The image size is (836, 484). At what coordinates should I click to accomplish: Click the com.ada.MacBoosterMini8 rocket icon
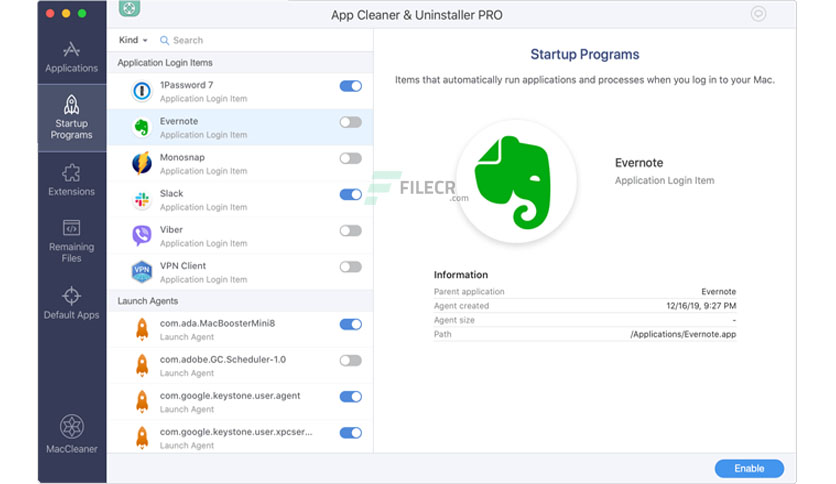[142, 329]
